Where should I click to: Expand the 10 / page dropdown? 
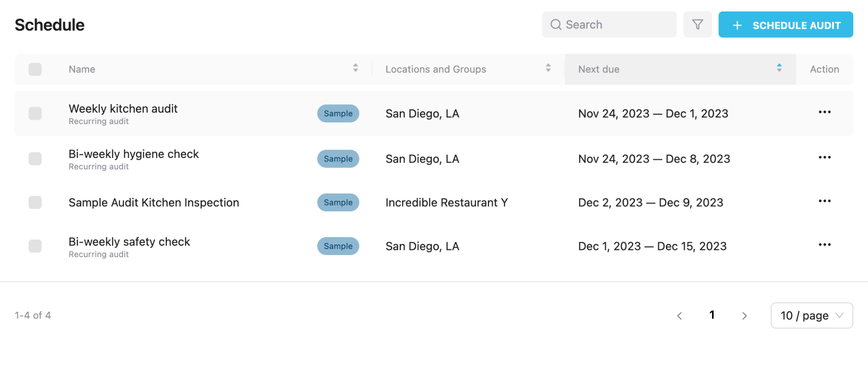click(812, 316)
